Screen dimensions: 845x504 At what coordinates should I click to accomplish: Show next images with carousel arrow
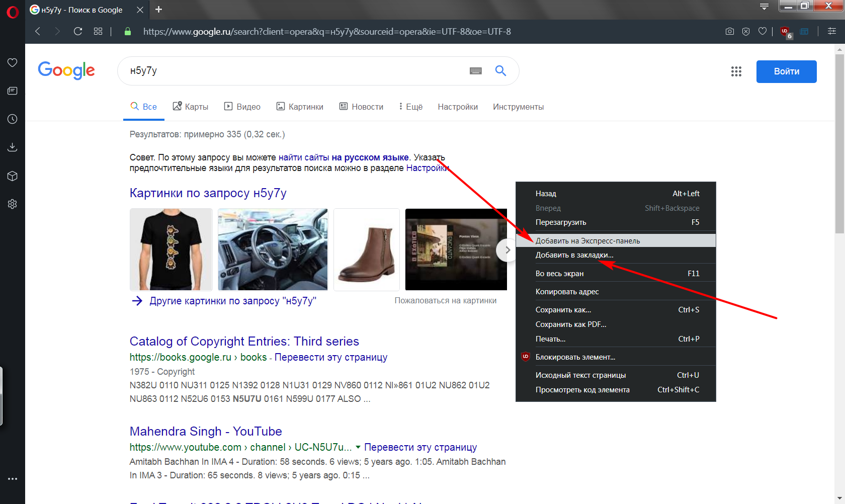click(506, 250)
